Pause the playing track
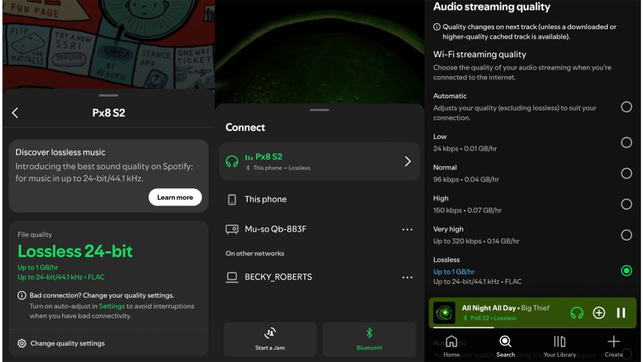This screenshot has width=644, height=362. 621,313
